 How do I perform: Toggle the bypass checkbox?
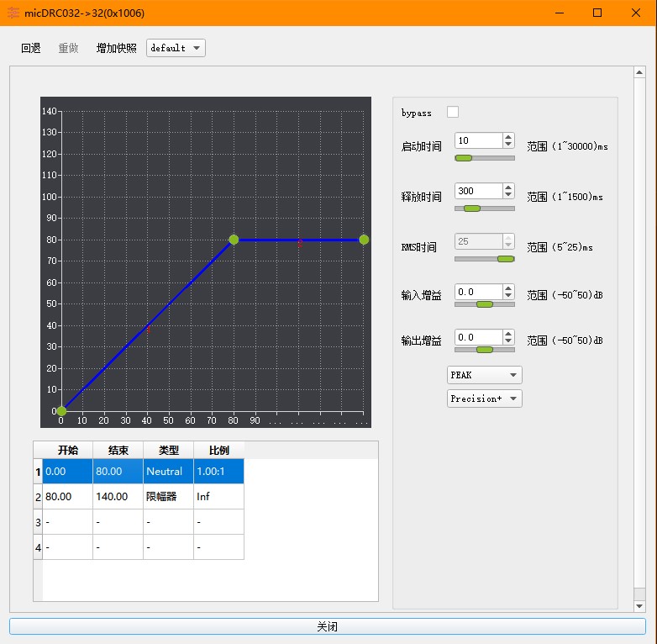pyautogui.click(x=453, y=112)
